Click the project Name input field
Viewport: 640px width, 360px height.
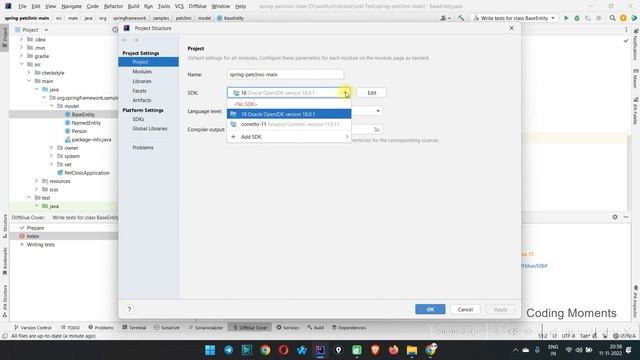(285, 75)
